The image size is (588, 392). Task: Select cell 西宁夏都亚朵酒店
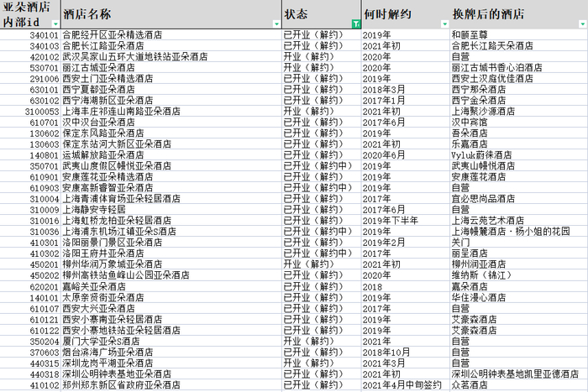[171, 90]
